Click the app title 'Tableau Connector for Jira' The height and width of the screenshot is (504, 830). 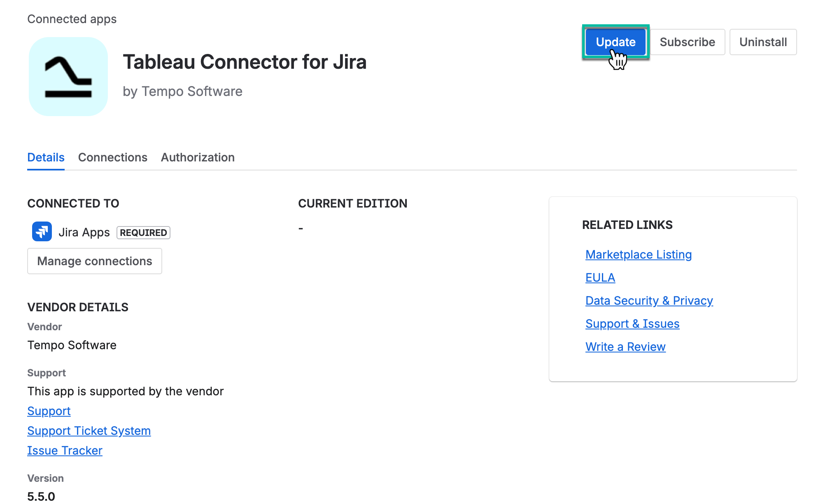(x=245, y=62)
